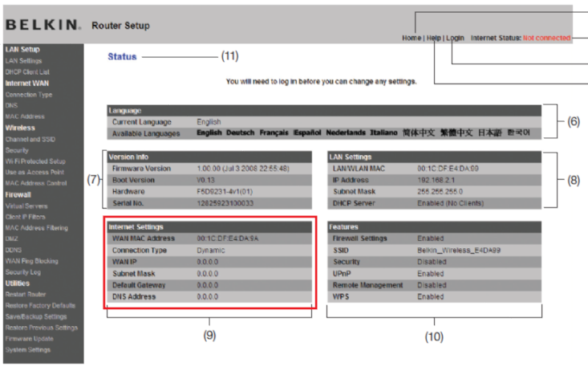The image size is (588, 367).
Task: Click the Dynamic connection type value
Action: (x=211, y=251)
